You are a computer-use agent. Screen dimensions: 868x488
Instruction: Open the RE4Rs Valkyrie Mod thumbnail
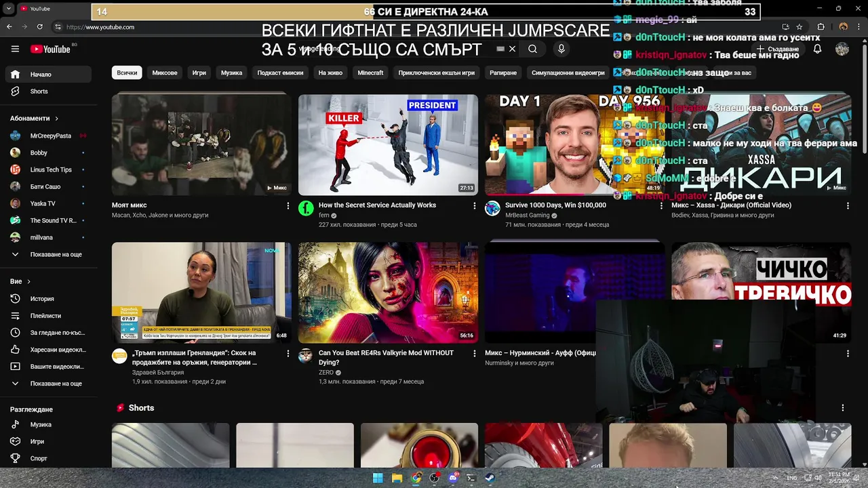pos(388,293)
